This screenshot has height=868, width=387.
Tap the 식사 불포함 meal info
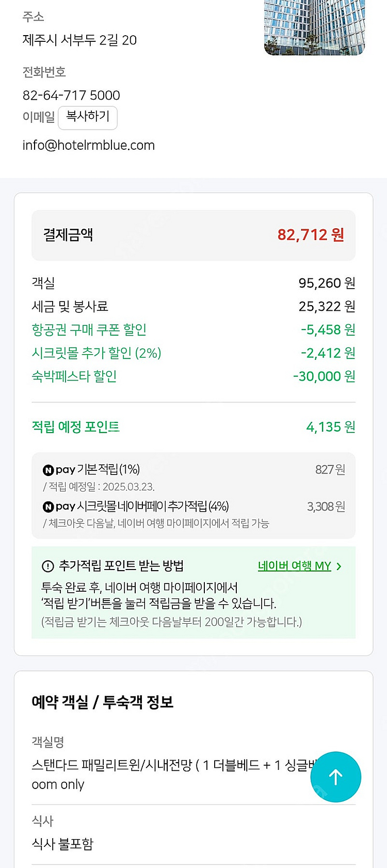[x=62, y=844]
